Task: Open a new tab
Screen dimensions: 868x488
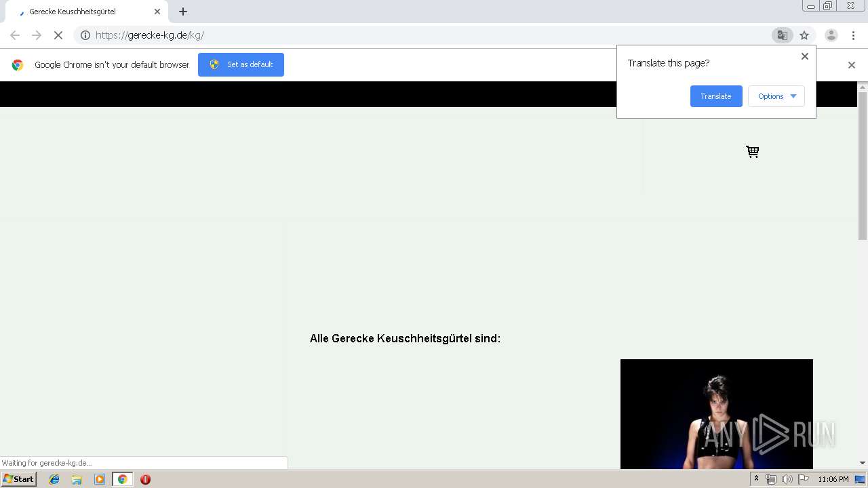Action: [x=183, y=12]
